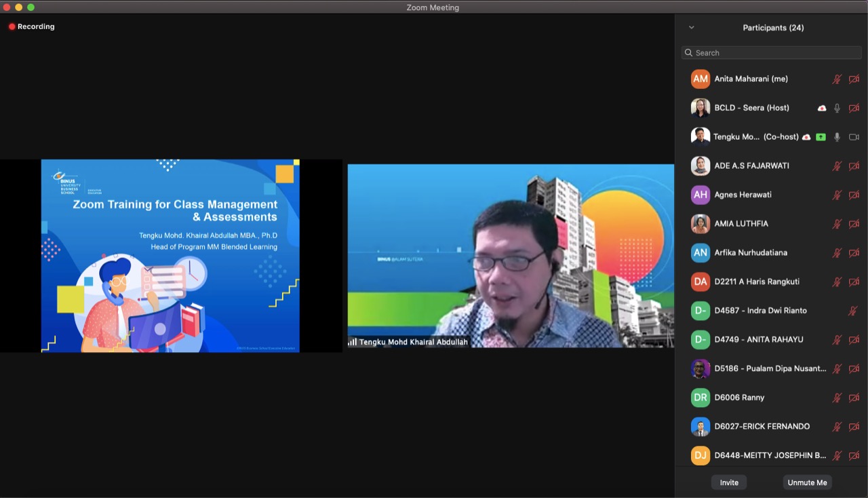Image resolution: width=868 pixels, height=498 pixels.
Task: Click the shared presentation slide thumbnail
Action: (x=170, y=256)
